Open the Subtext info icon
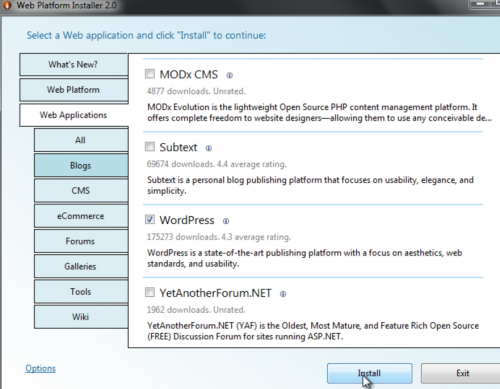Screen dimensions: 500x389 [209, 148]
